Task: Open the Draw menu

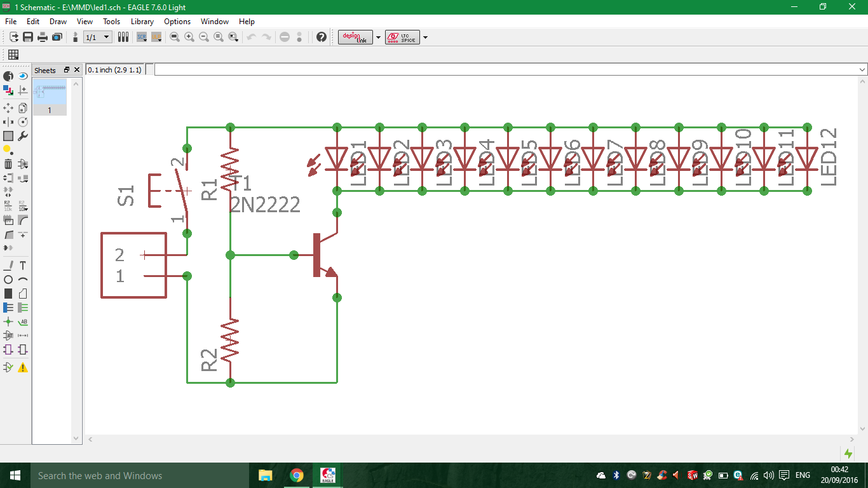Action: 58,22
